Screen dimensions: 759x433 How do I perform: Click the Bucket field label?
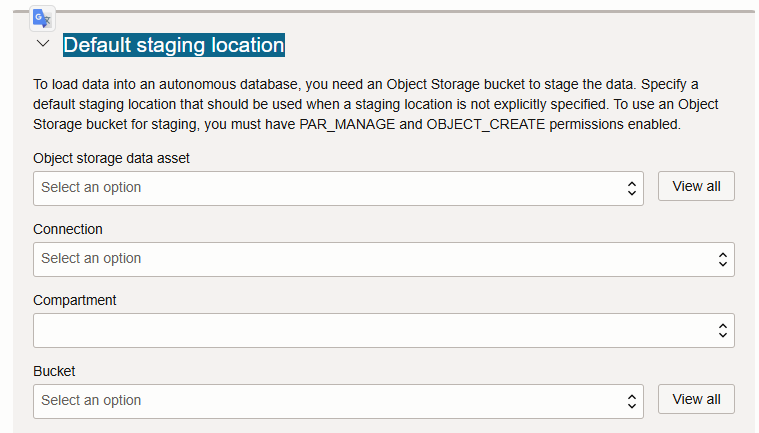54,371
